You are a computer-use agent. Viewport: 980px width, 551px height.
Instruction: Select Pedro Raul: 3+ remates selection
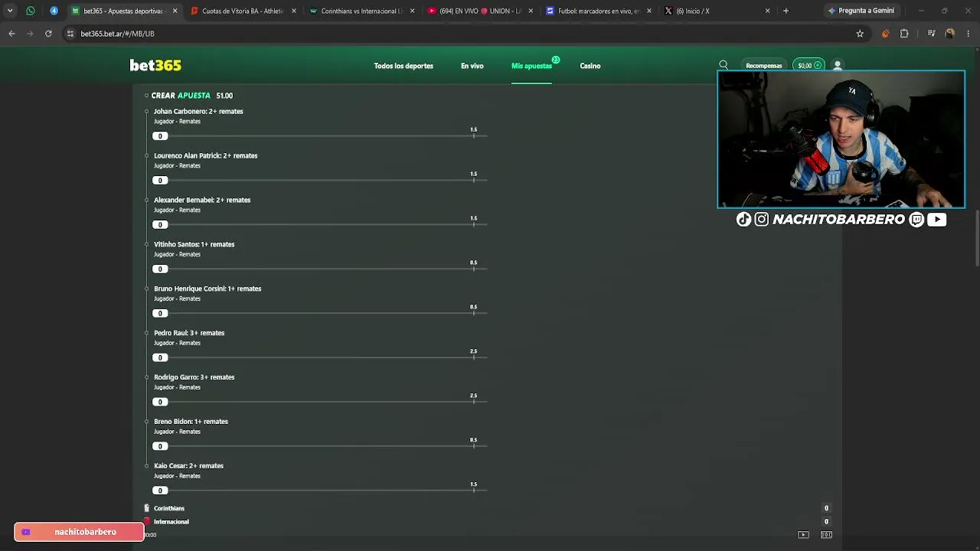coord(189,333)
